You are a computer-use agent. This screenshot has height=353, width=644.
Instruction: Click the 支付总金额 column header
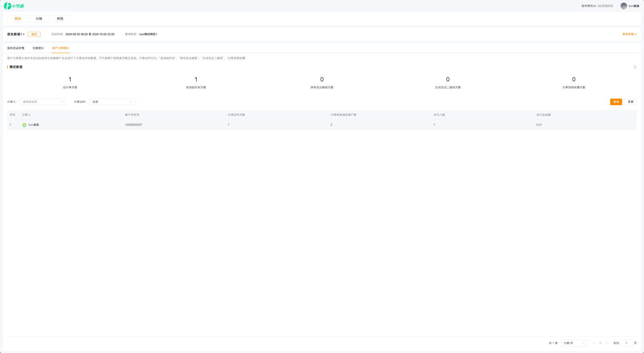543,115
